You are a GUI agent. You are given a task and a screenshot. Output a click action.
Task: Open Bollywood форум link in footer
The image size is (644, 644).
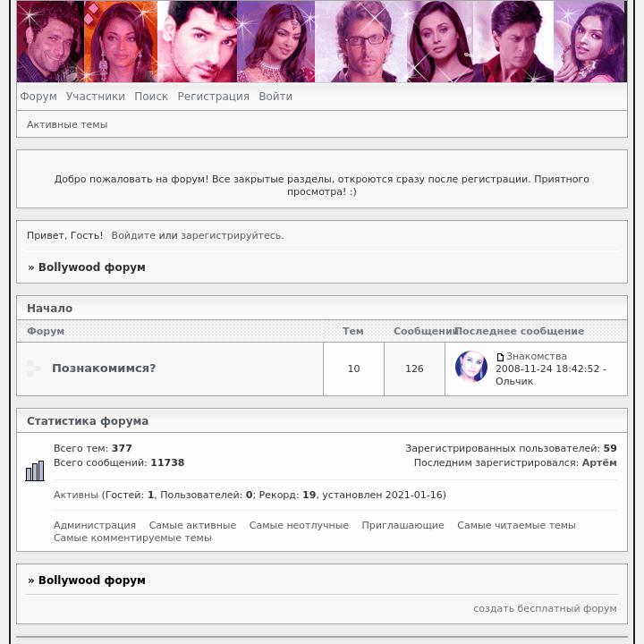[x=91, y=580]
